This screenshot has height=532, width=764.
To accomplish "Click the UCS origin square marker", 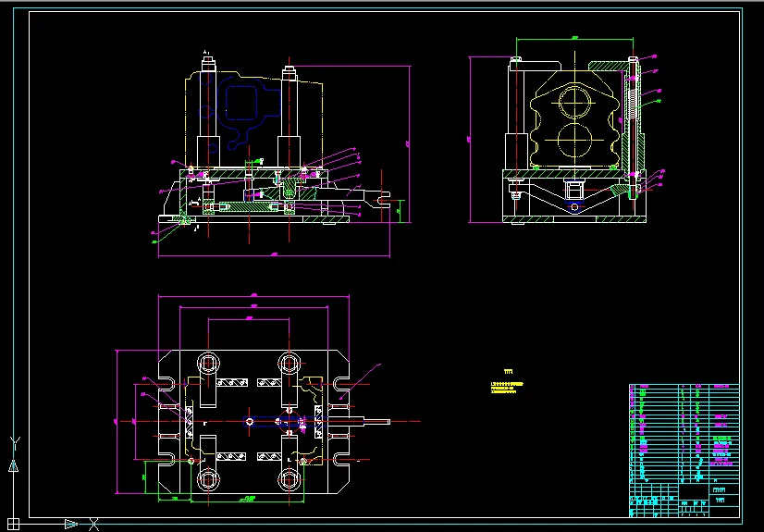I will [14, 525].
